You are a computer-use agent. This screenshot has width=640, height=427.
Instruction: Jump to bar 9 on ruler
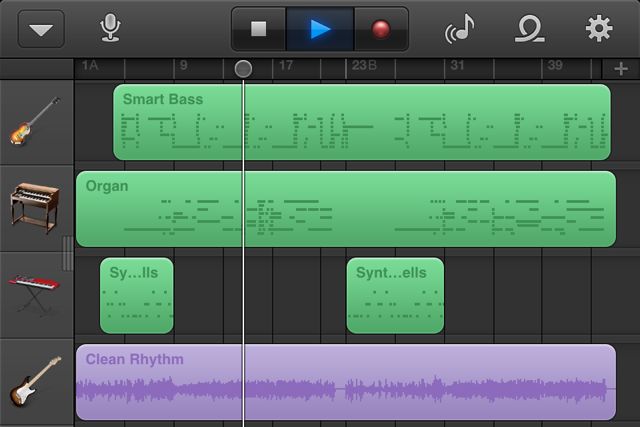click(x=184, y=65)
